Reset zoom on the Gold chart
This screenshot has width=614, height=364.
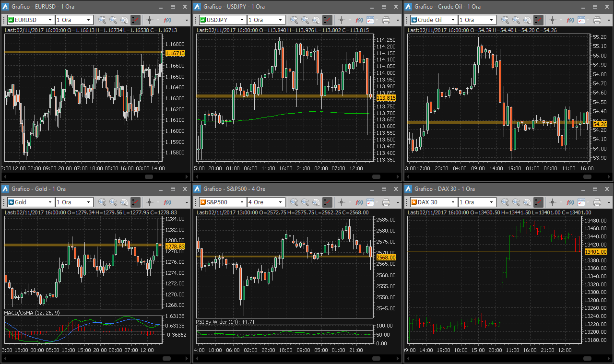(124, 202)
